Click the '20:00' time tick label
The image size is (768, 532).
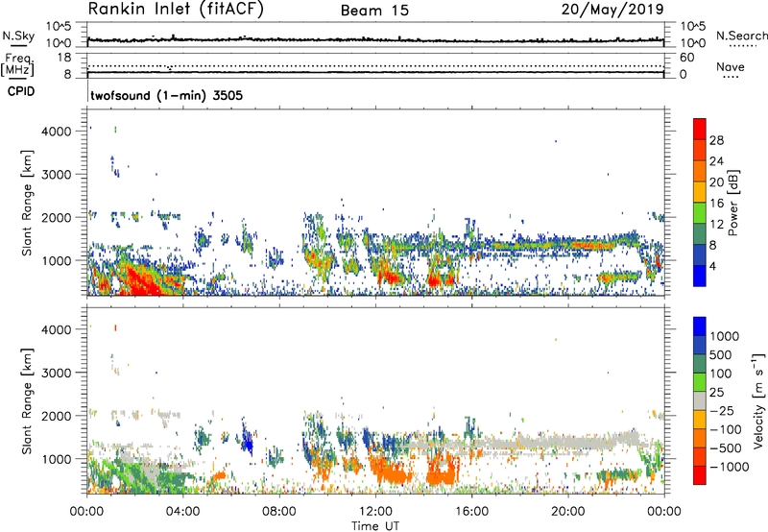point(568,512)
